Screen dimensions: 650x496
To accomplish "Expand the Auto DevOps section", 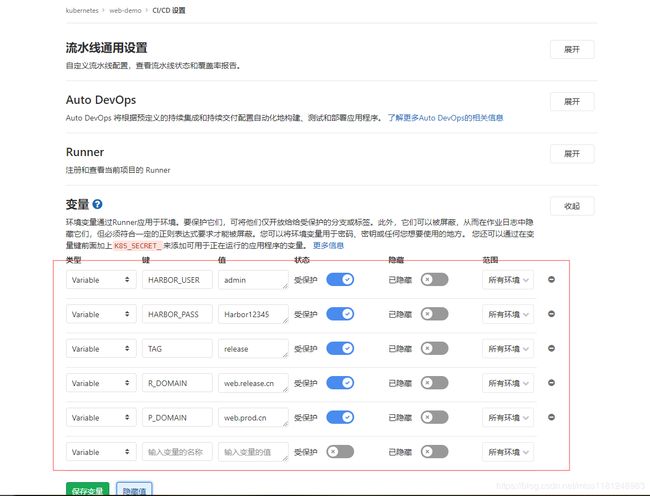I will point(572,102).
